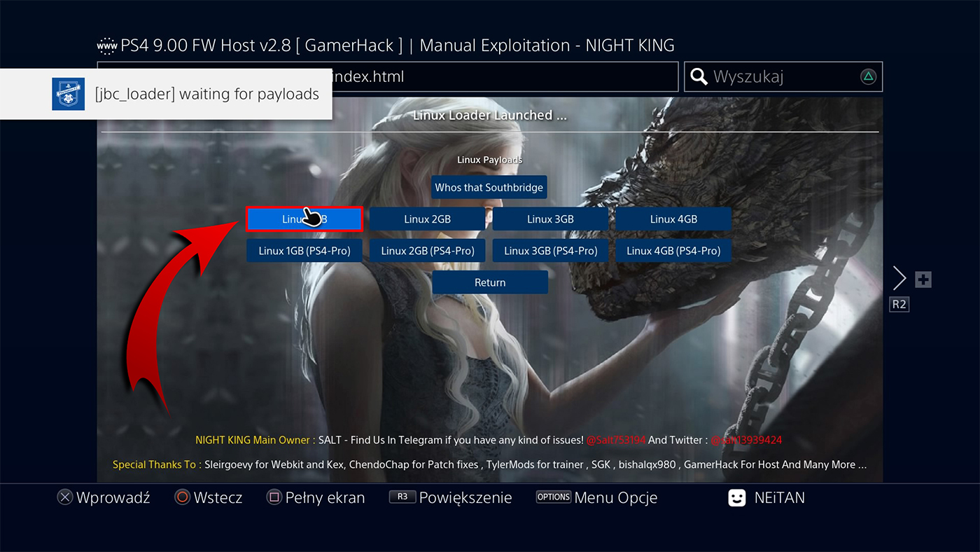Image resolution: width=980 pixels, height=552 pixels.
Task: Click the circle Wstecz icon
Action: (x=181, y=497)
